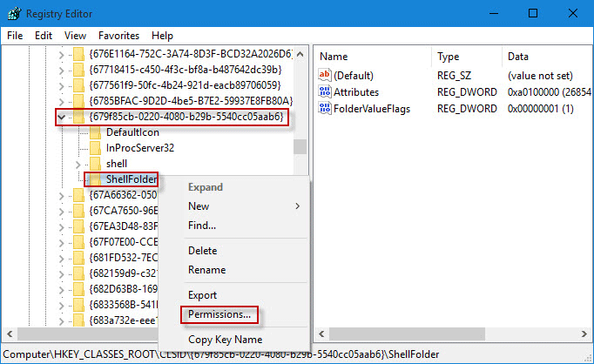The height and width of the screenshot is (364, 594).
Task: Click the folder icon of {6785BFAC-9D2D-4be5 key
Action: (x=78, y=101)
